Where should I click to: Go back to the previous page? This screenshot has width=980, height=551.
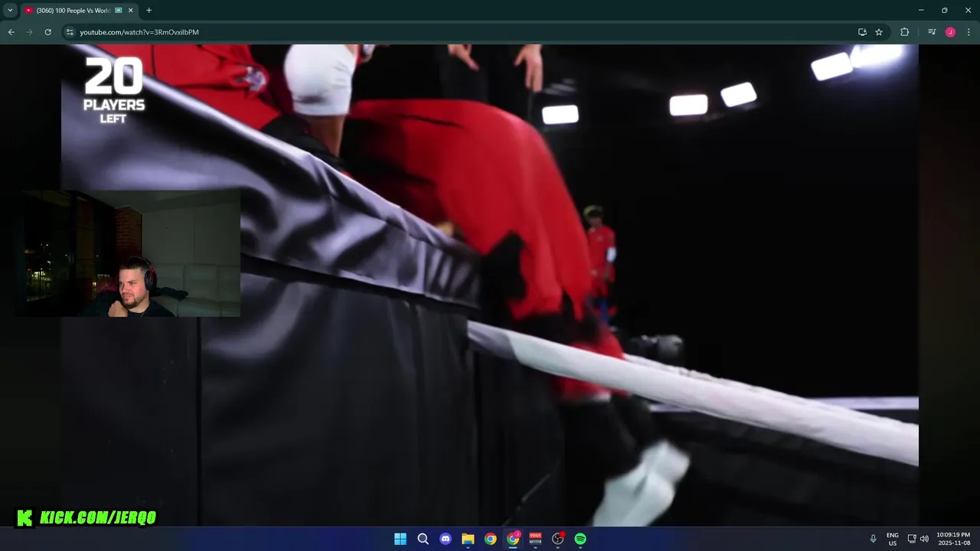(11, 32)
